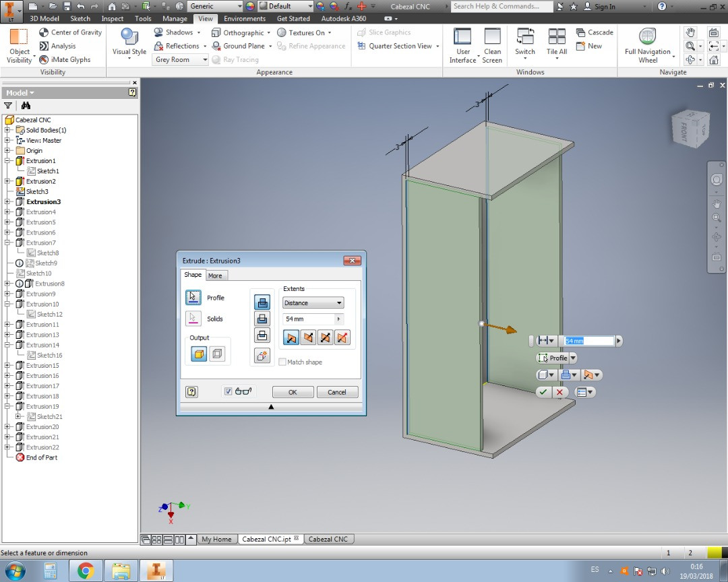Screen dimensions: 728x582
Task: Expand the Origin folder node
Action: pos(7,150)
